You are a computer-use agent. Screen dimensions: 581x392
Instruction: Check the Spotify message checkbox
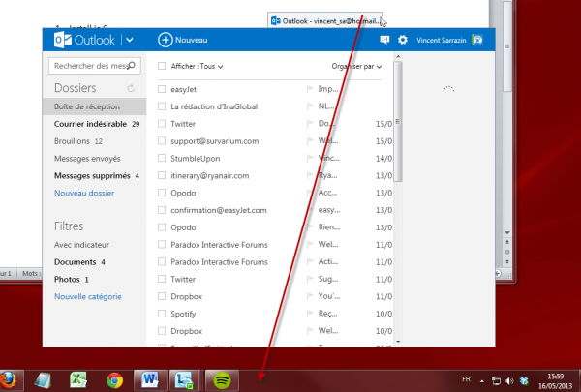click(x=162, y=314)
